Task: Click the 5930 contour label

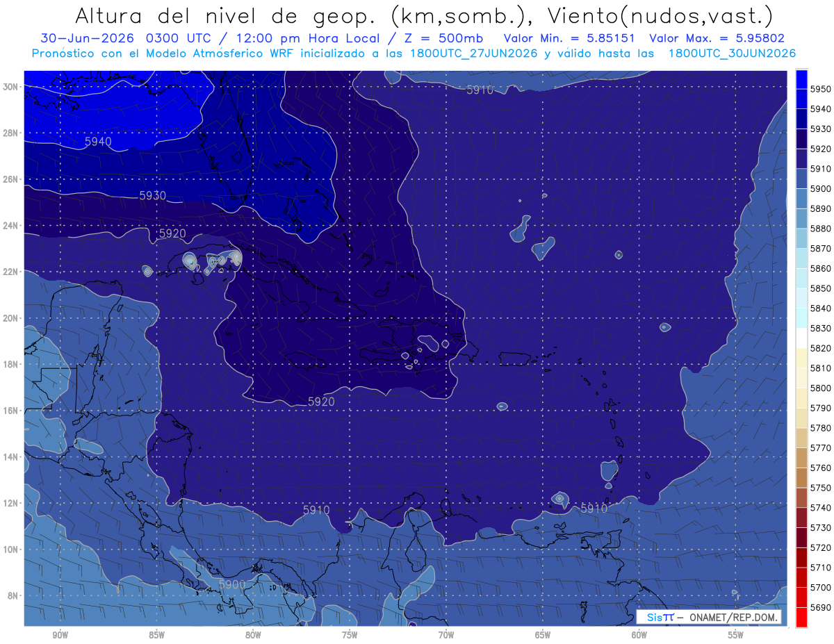Action: [x=152, y=196]
